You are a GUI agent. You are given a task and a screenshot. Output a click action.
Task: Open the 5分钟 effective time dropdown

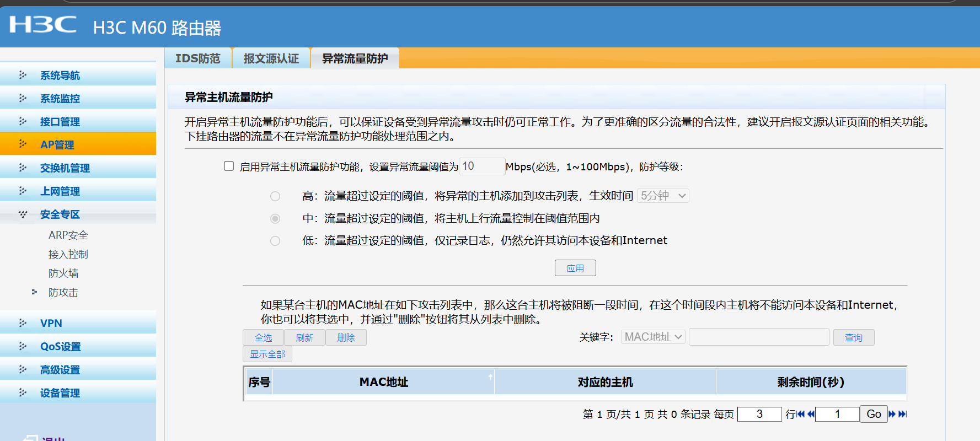[x=663, y=196]
